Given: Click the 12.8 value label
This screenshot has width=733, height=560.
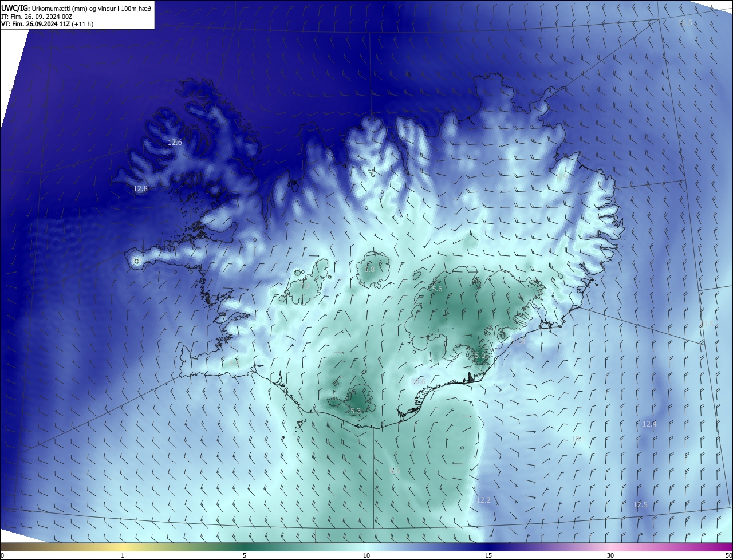Looking at the screenshot, I should click(140, 188).
